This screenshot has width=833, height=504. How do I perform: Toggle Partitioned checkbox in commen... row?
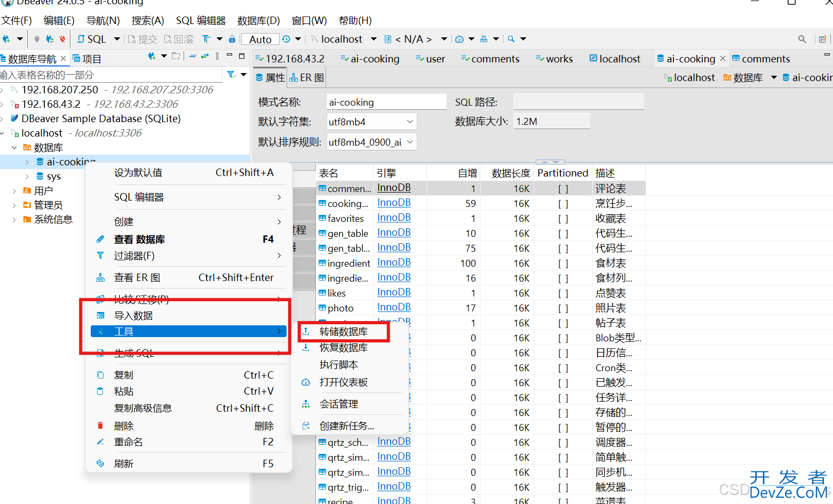[x=563, y=189]
